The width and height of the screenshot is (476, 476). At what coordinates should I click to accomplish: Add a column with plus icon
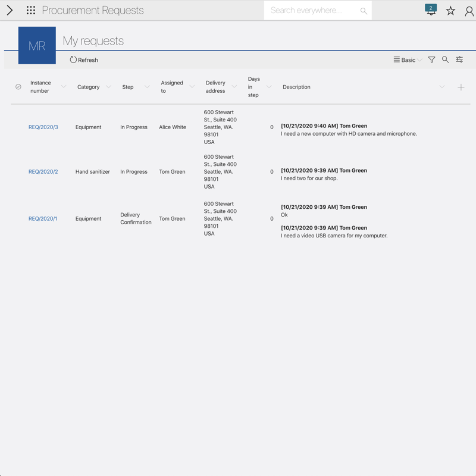pyautogui.click(x=461, y=87)
